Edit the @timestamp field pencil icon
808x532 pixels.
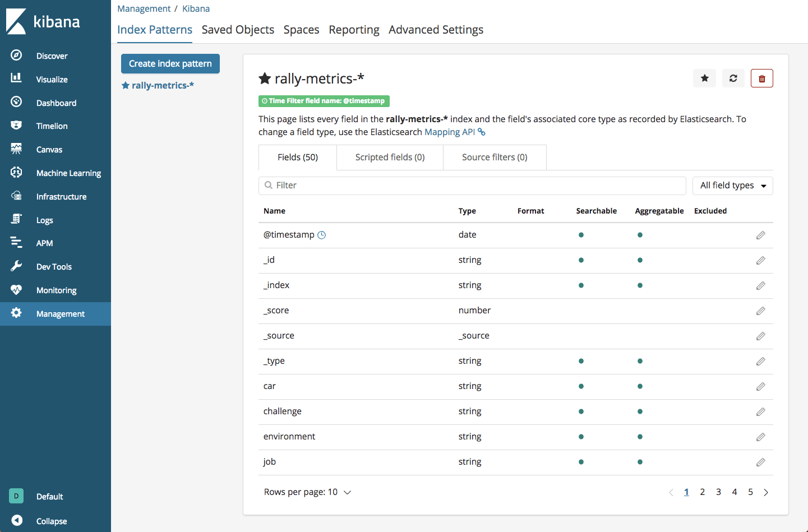760,235
